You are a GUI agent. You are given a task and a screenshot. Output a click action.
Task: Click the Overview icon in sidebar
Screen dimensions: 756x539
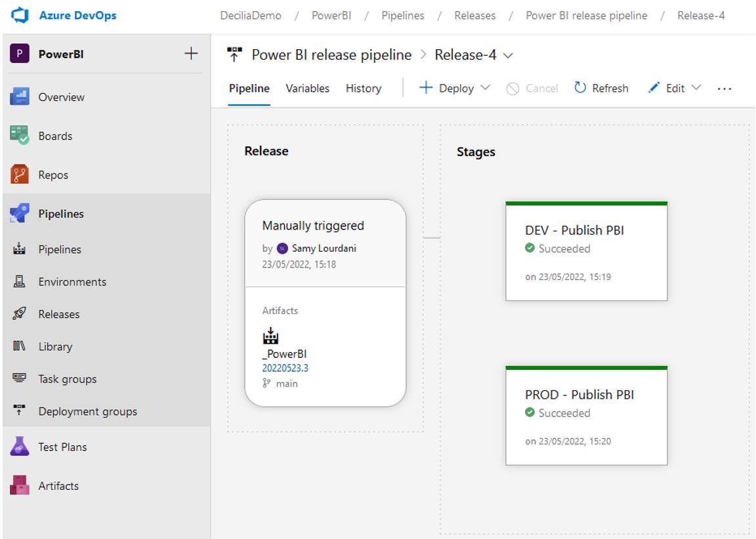click(x=20, y=96)
